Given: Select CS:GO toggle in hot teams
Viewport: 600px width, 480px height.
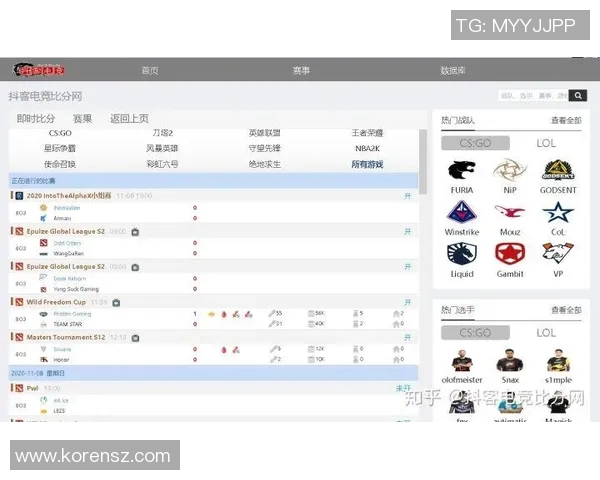Looking at the screenshot, I should 474,143.
